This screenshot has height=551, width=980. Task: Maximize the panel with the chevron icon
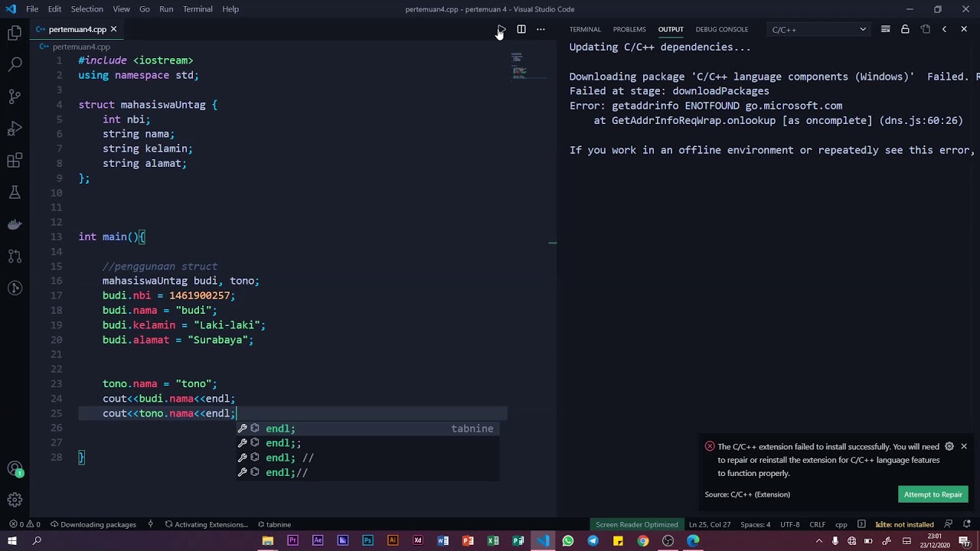point(944,29)
